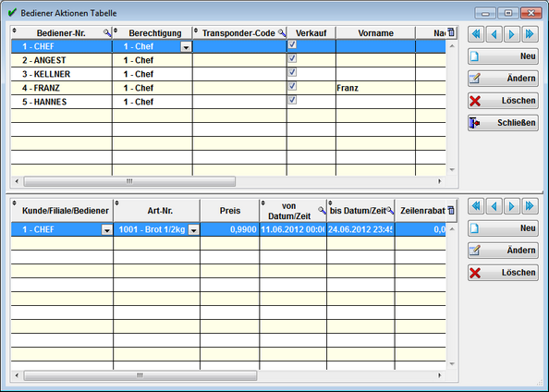Viewport: 549px width, 392px height.
Task: Jump to last record in lower table
Action: (530, 206)
